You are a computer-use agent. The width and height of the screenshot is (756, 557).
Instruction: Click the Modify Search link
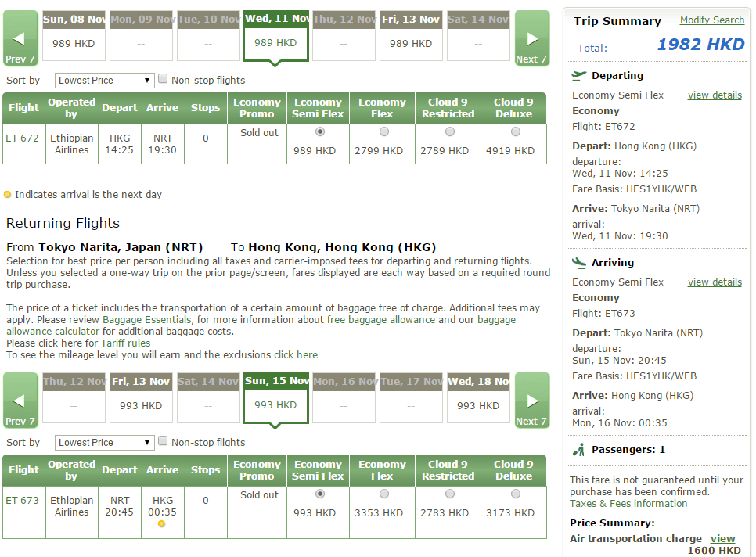click(711, 20)
